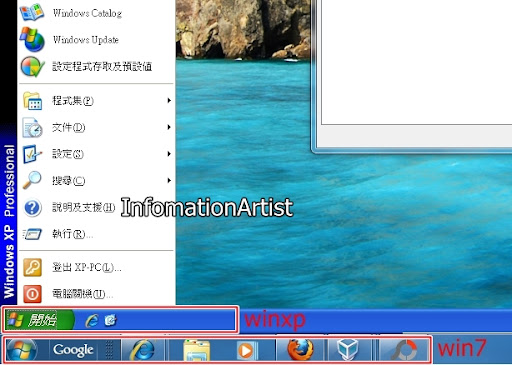This screenshot has height=365, width=512.
Task: Click the Windows Update globe icon
Action: [x=32, y=39]
